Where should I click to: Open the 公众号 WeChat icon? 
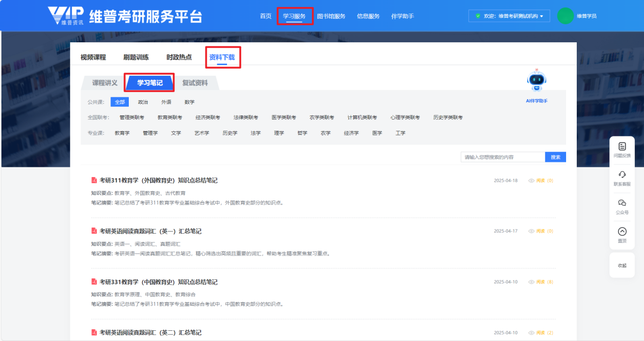coord(622,203)
